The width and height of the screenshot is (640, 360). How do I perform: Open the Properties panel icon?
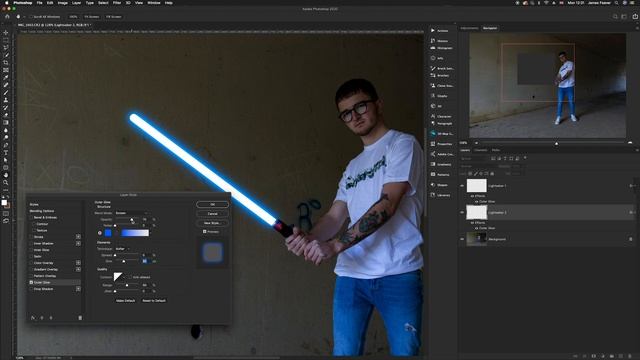433,144
